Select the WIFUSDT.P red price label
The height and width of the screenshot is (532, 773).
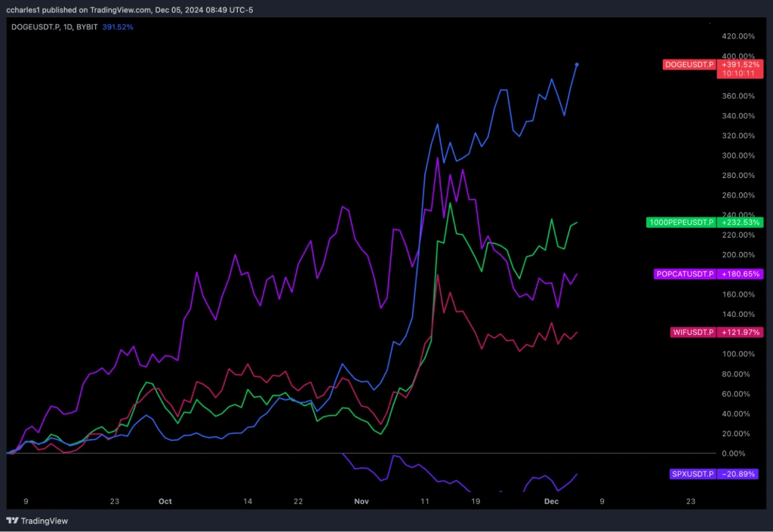692,332
